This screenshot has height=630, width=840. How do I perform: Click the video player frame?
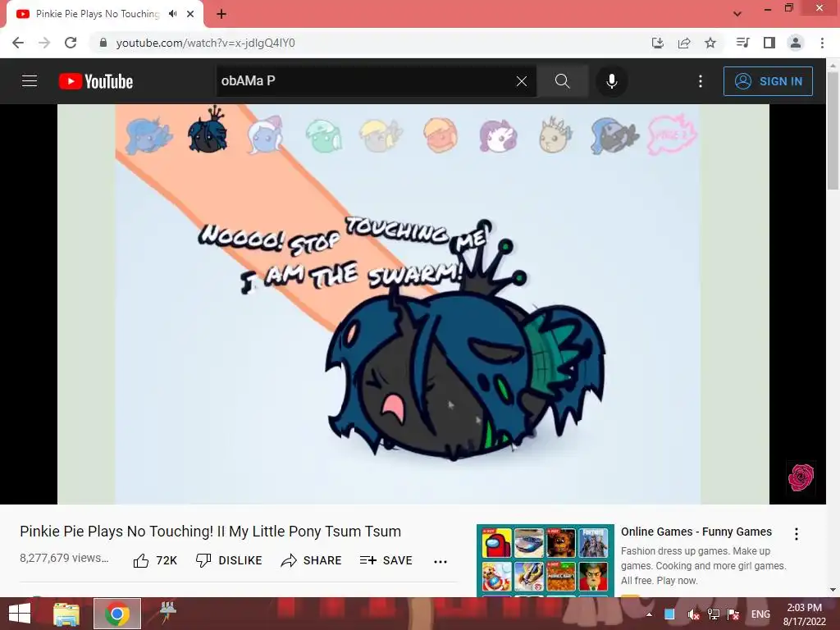coord(413,304)
